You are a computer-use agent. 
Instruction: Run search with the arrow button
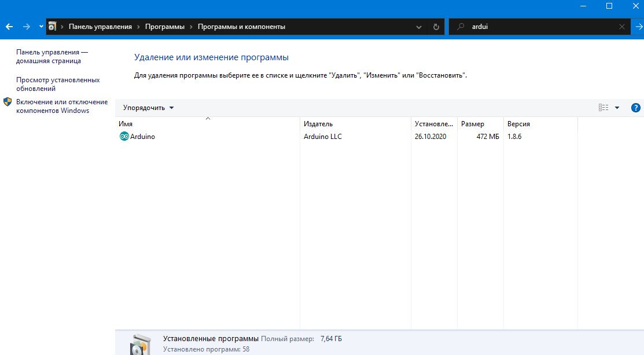[x=639, y=27]
